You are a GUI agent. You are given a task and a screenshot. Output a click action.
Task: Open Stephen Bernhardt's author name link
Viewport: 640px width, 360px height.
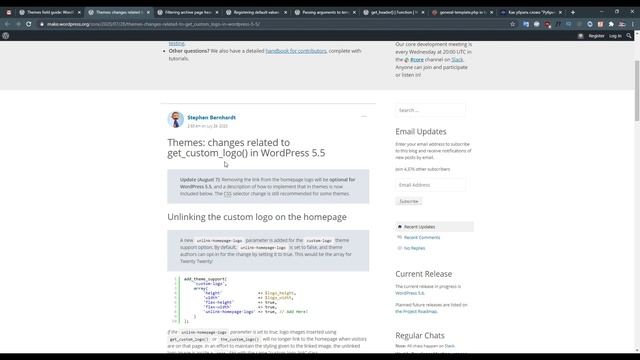[x=211, y=117]
